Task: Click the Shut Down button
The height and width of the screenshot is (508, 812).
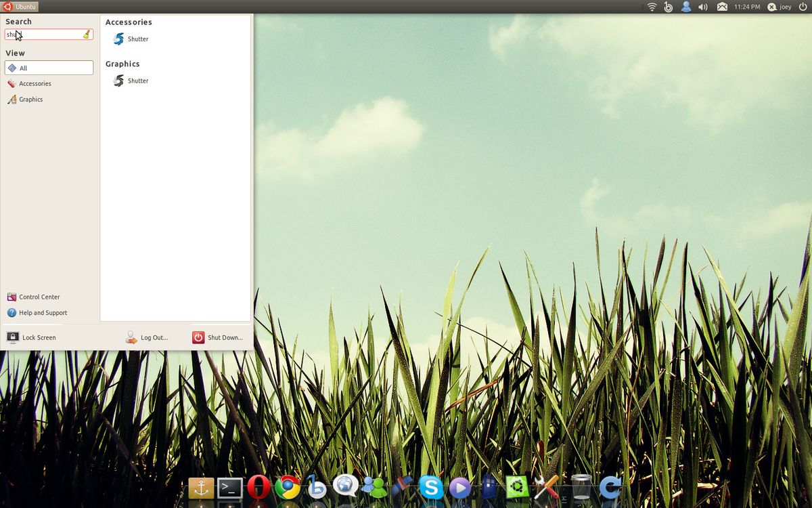Action: point(217,337)
